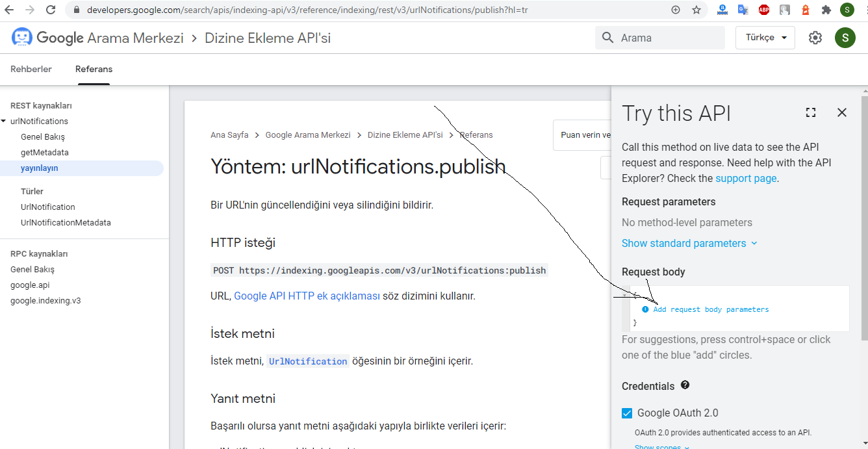Open the Chrome profile avatar in toolbar

(847, 10)
